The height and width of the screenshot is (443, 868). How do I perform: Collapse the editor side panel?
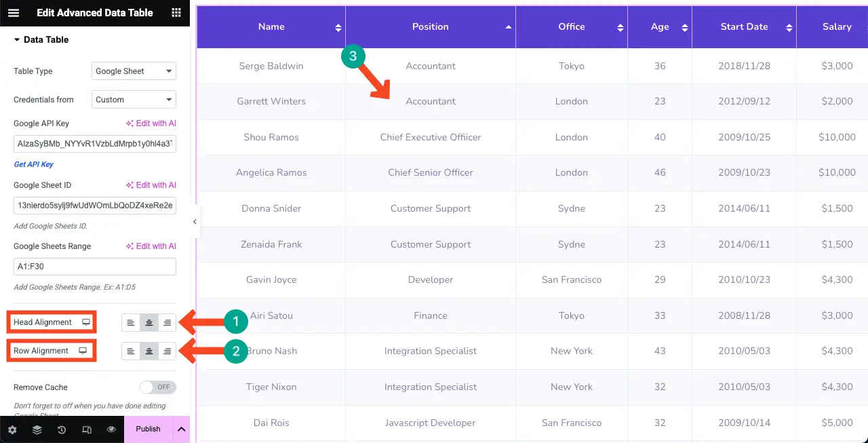tap(195, 221)
